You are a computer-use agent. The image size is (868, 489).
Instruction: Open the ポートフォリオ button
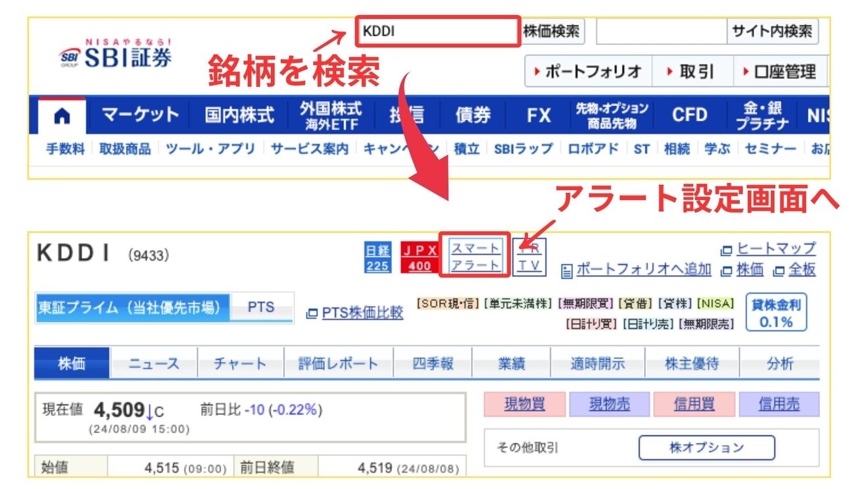[588, 71]
